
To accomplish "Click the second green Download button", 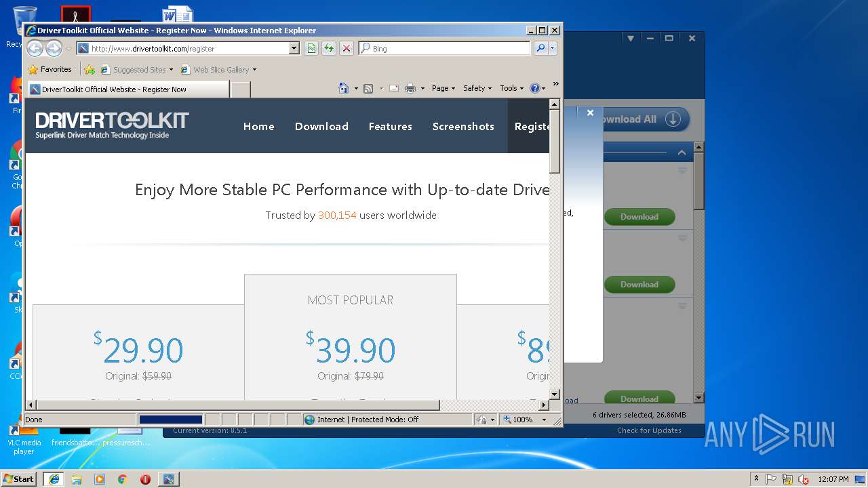I will tap(639, 285).
